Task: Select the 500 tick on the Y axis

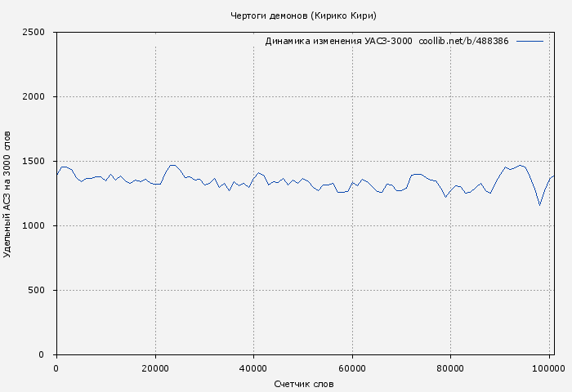Action: 41,291
